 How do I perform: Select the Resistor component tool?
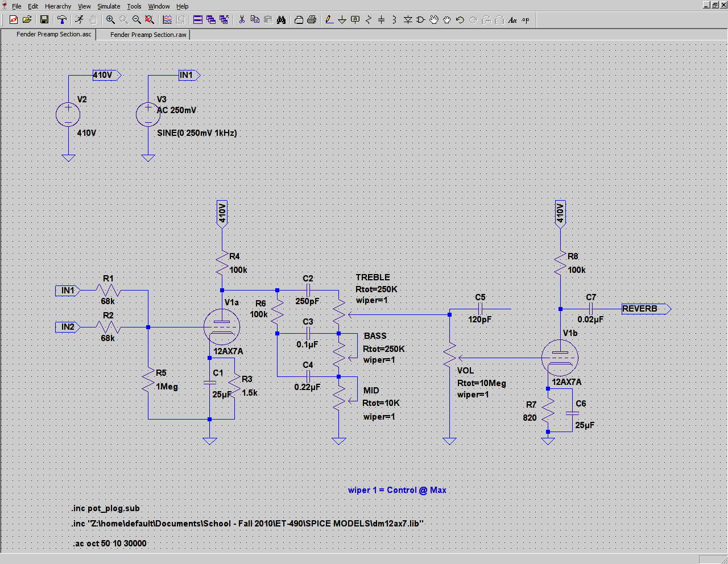coord(370,20)
